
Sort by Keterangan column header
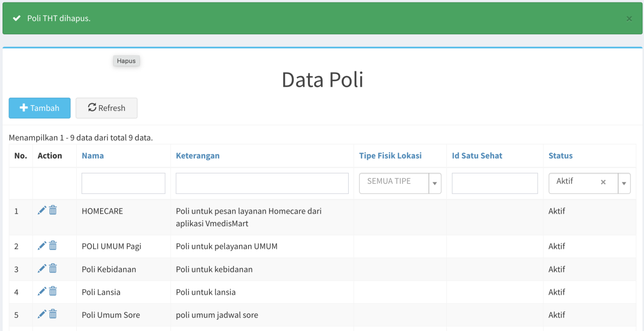point(197,156)
